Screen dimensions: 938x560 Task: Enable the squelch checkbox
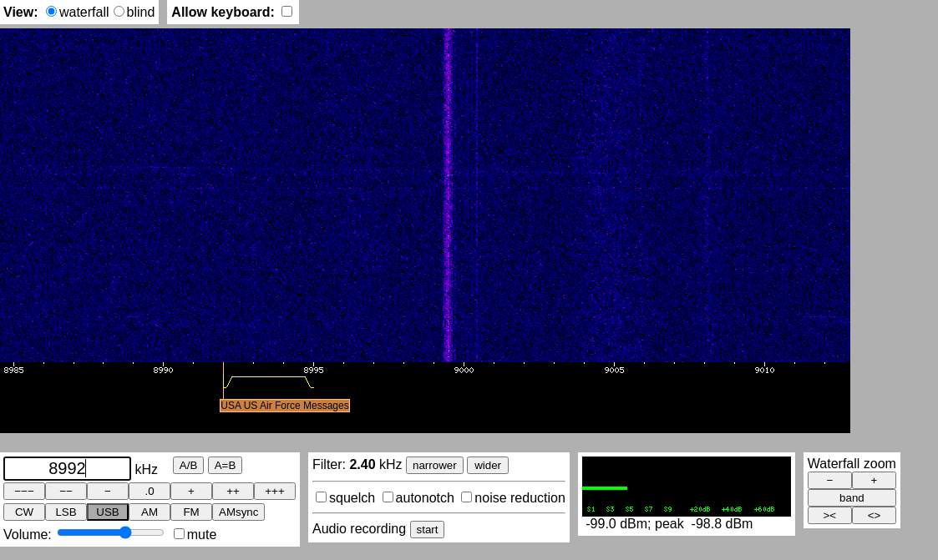point(321,497)
